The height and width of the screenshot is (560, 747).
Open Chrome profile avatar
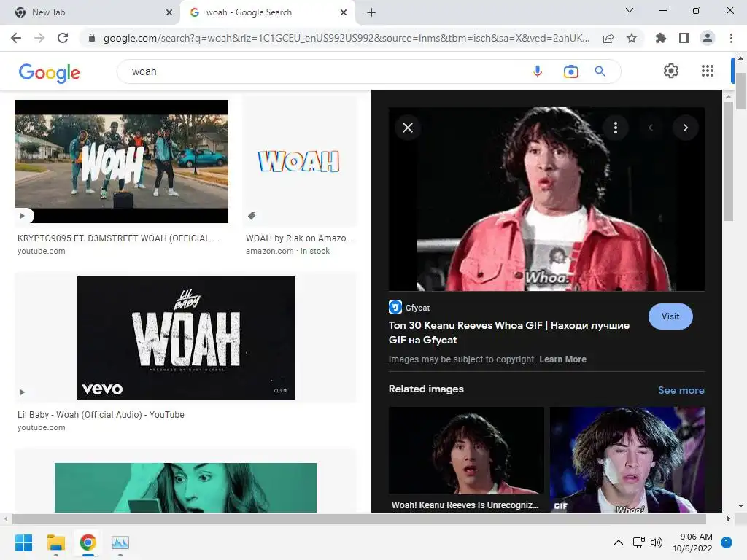coord(708,38)
